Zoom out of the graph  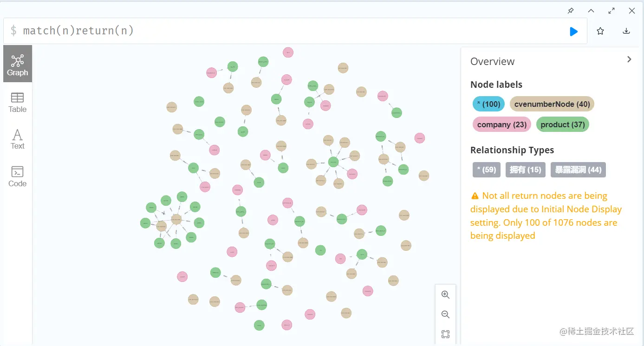[x=445, y=314]
